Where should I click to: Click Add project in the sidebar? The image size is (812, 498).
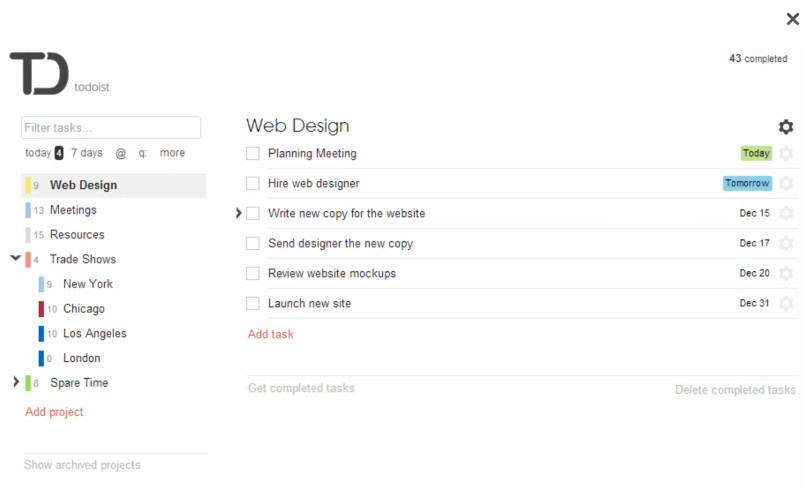(54, 412)
